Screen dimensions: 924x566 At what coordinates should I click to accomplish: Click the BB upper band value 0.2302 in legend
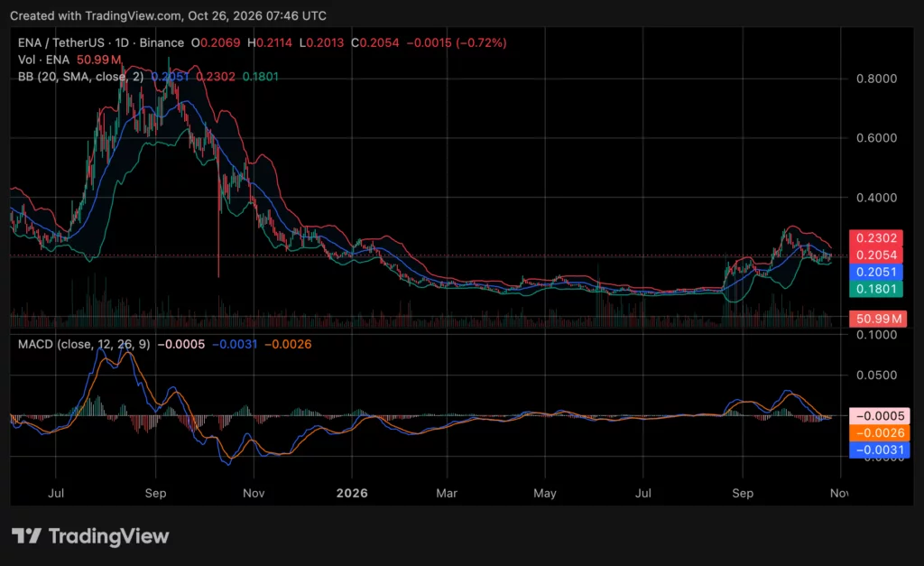(215, 77)
